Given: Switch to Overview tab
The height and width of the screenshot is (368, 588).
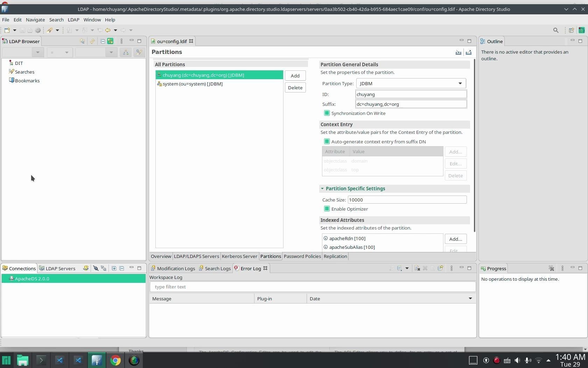Looking at the screenshot, I should [x=161, y=256].
